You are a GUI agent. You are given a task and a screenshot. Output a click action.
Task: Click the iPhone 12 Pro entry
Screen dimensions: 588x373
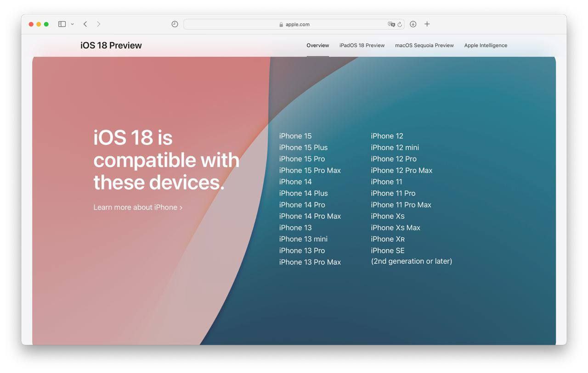[394, 159]
